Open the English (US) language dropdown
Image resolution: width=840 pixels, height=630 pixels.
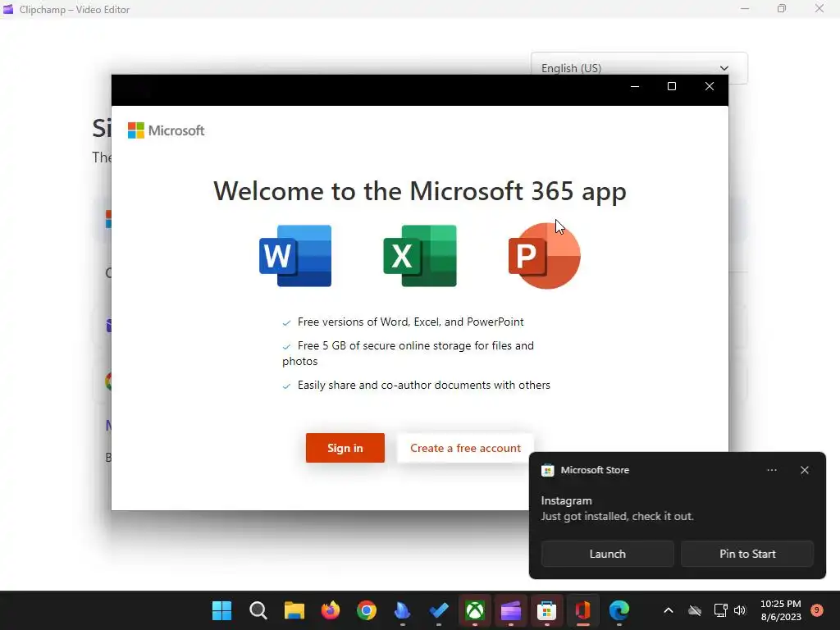pos(639,68)
